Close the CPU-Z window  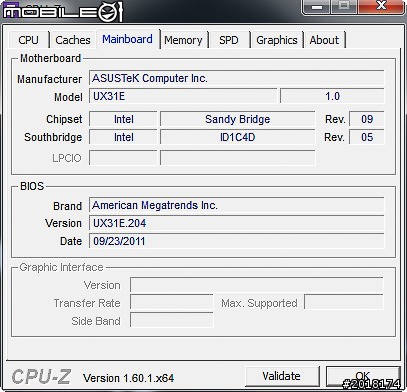tap(381, 6)
